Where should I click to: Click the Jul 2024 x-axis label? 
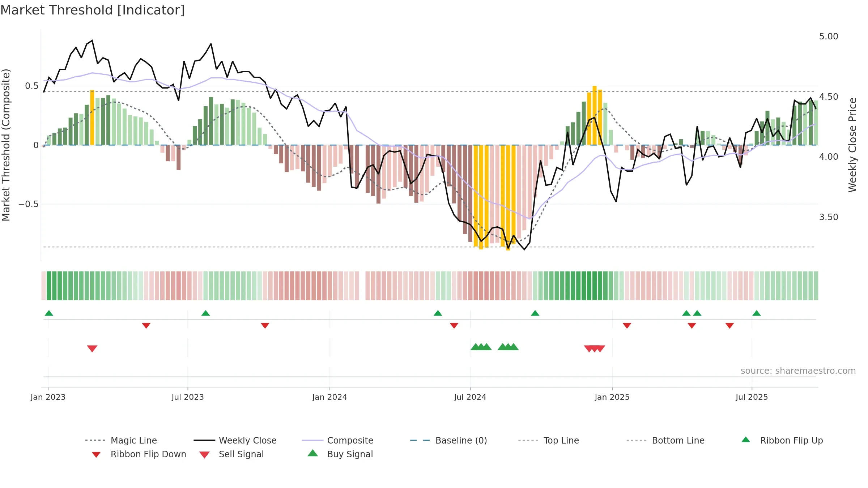click(470, 397)
